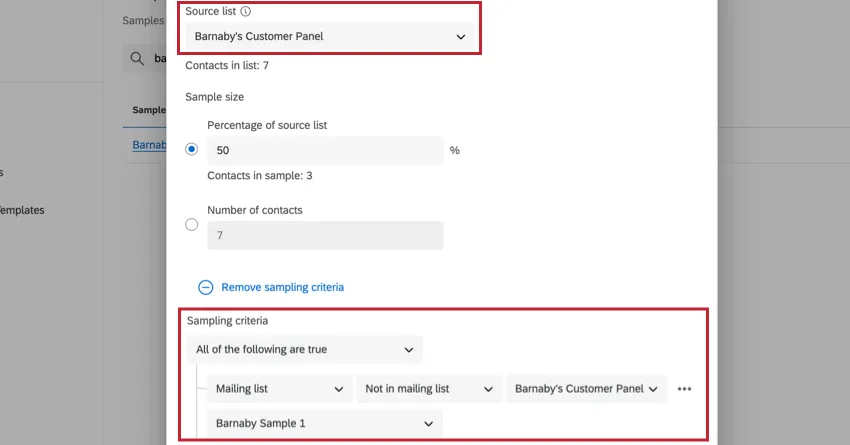This screenshot has width=850, height=445.
Task: Open the Barnaby Sample 1 dropdown
Action: point(324,423)
